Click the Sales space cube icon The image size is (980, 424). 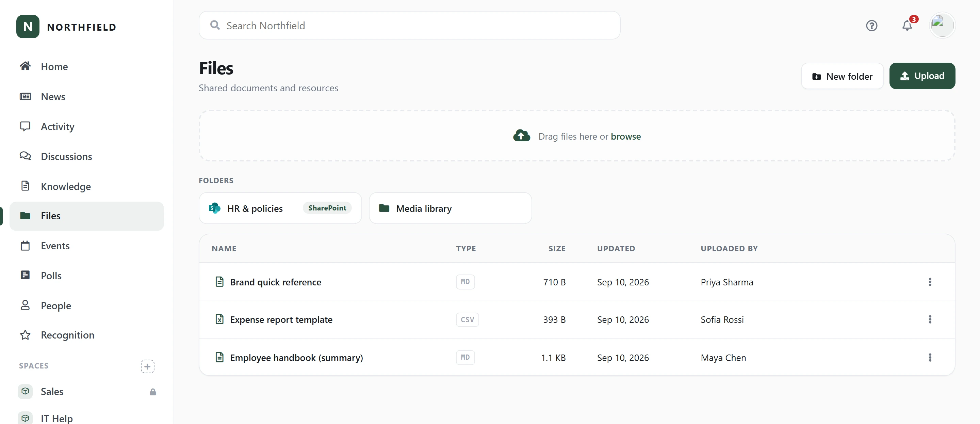[x=25, y=391]
